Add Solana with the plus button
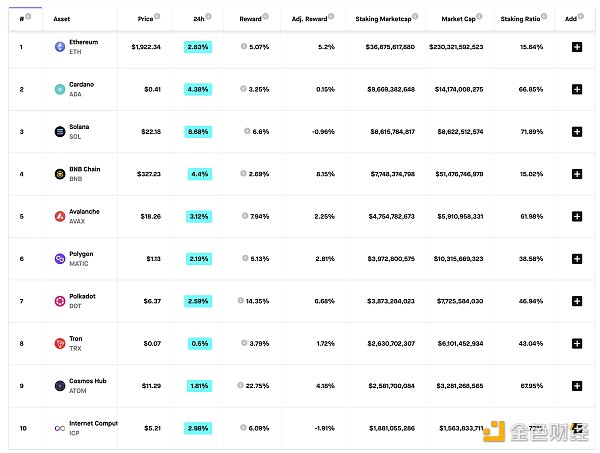The height and width of the screenshot is (453, 600). 576,131
